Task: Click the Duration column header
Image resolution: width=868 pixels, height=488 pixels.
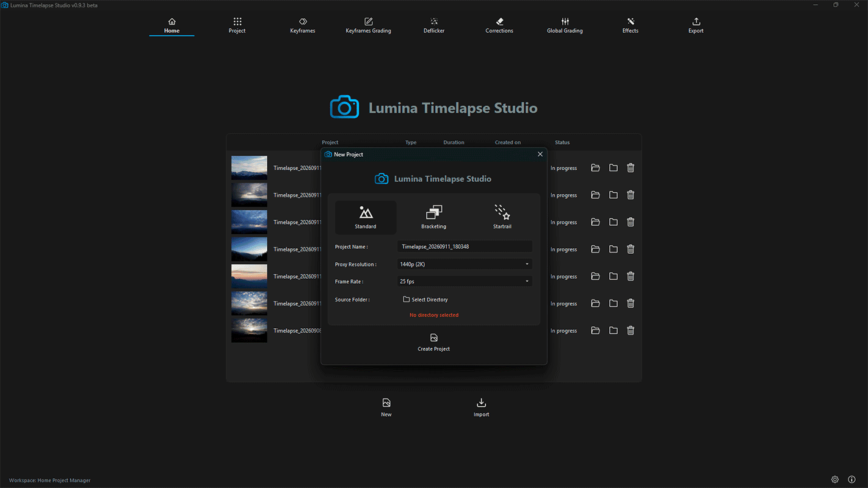Action: tap(454, 142)
